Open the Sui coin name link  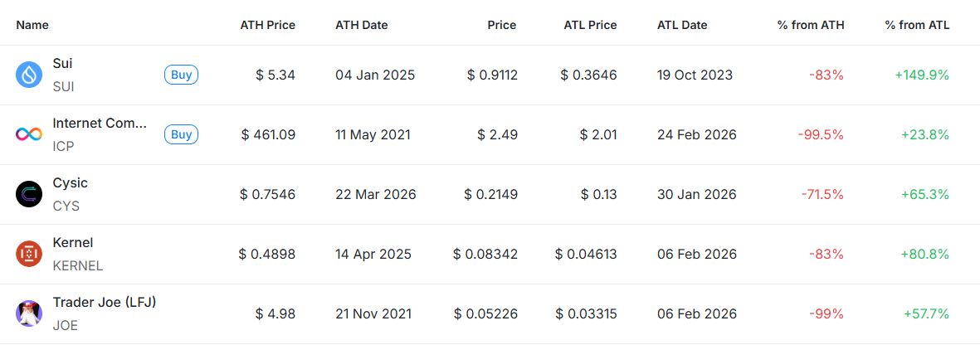point(62,64)
